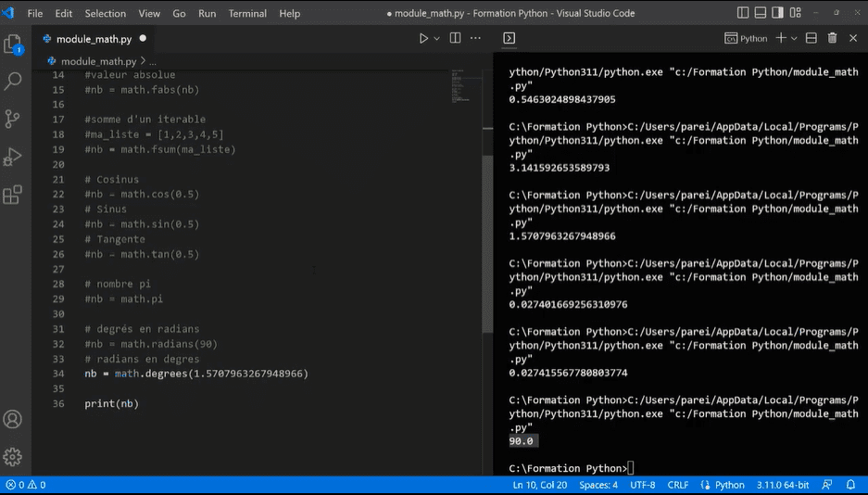Open the File menu
The width and height of the screenshot is (868, 495).
click(x=35, y=13)
